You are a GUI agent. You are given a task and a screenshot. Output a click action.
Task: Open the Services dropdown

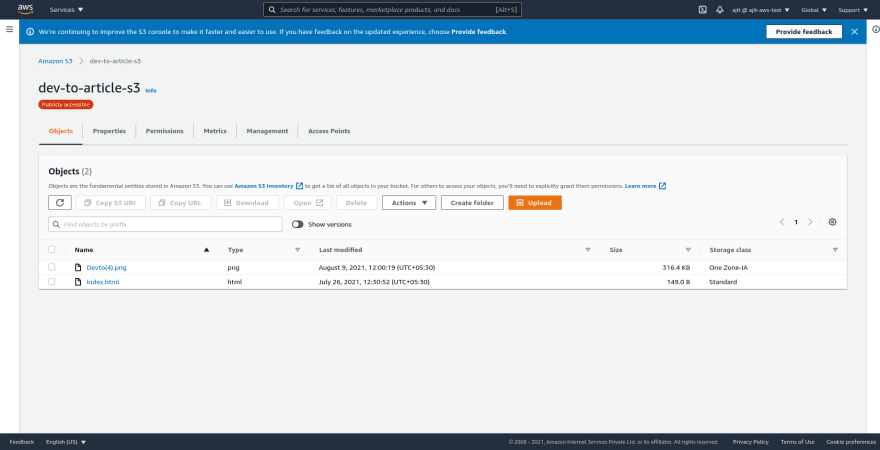click(66, 10)
